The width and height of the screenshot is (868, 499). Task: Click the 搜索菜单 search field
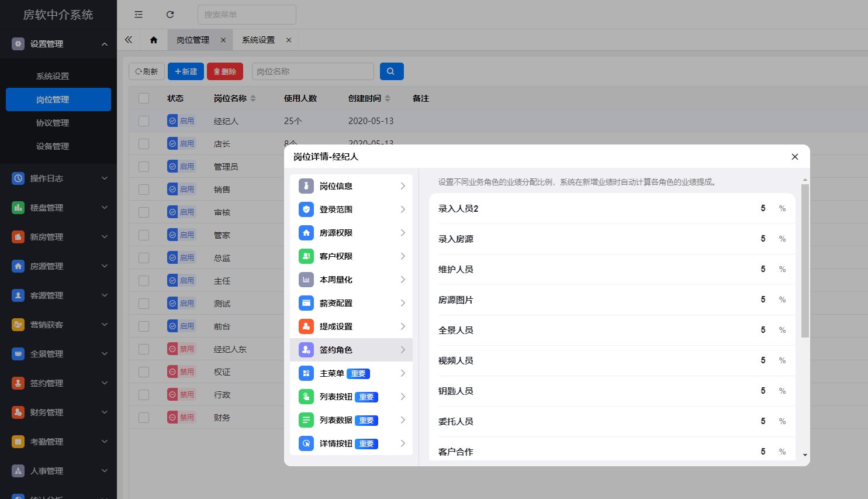(x=247, y=15)
